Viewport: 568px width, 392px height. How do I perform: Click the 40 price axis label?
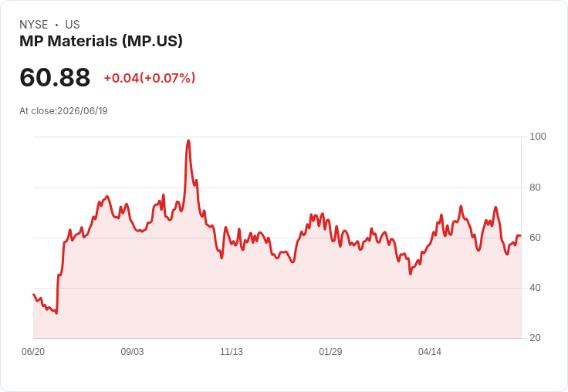[x=535, y=288]
